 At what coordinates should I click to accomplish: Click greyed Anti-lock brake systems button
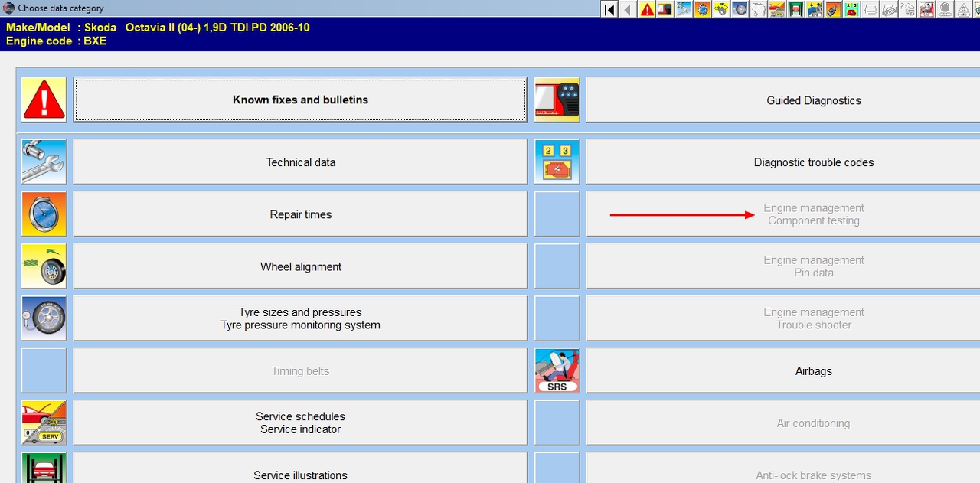point(782,468)
